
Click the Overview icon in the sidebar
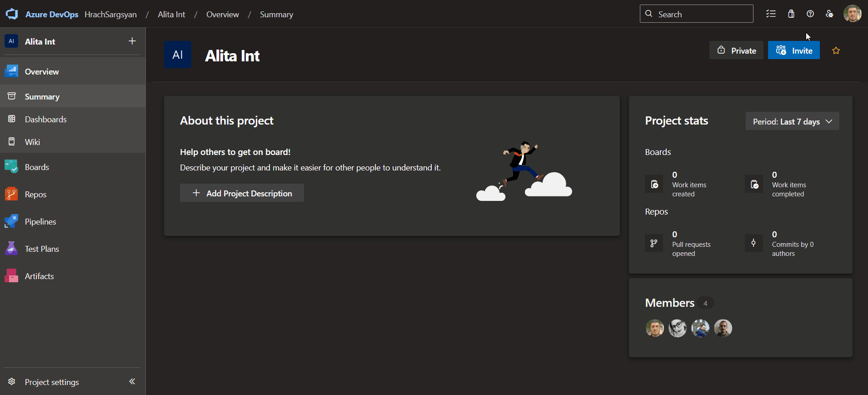11,71
